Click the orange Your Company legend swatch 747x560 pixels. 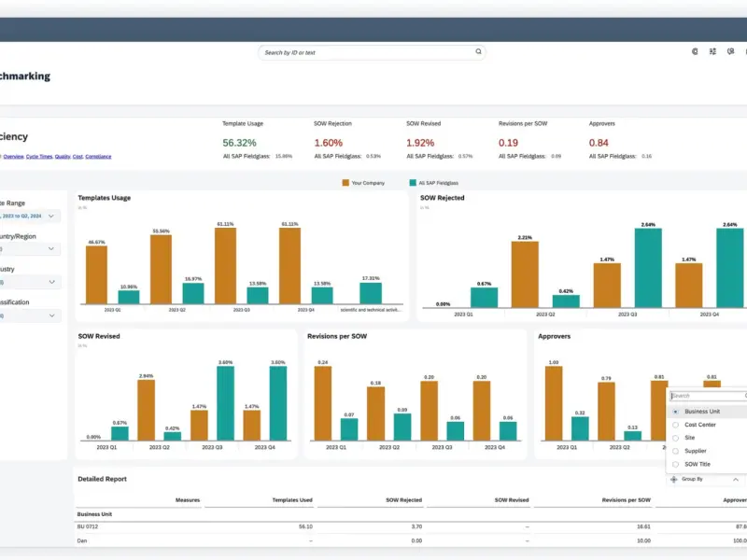[x=345, y=183]
